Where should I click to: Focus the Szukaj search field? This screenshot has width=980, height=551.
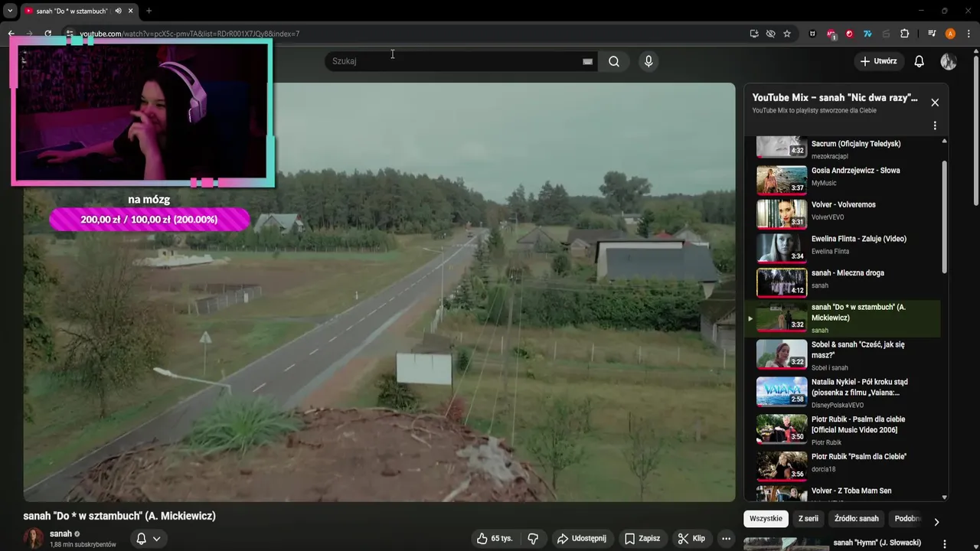click(453, 61)
